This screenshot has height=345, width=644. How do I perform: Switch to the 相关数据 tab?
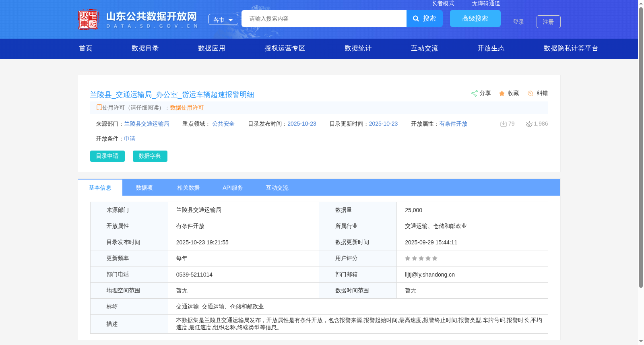click(188, 188)
